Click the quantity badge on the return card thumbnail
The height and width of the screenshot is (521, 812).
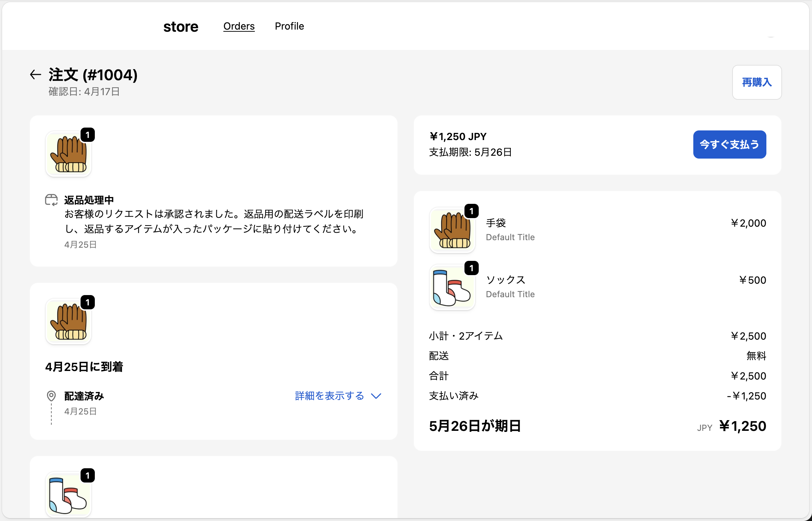[88, 134]
